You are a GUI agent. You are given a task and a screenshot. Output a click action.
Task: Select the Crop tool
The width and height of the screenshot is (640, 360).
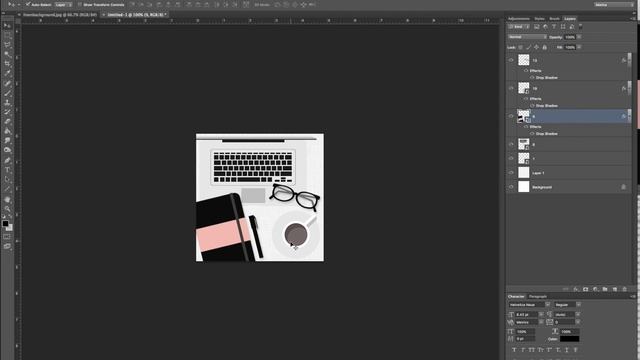[x=7, y=64]
